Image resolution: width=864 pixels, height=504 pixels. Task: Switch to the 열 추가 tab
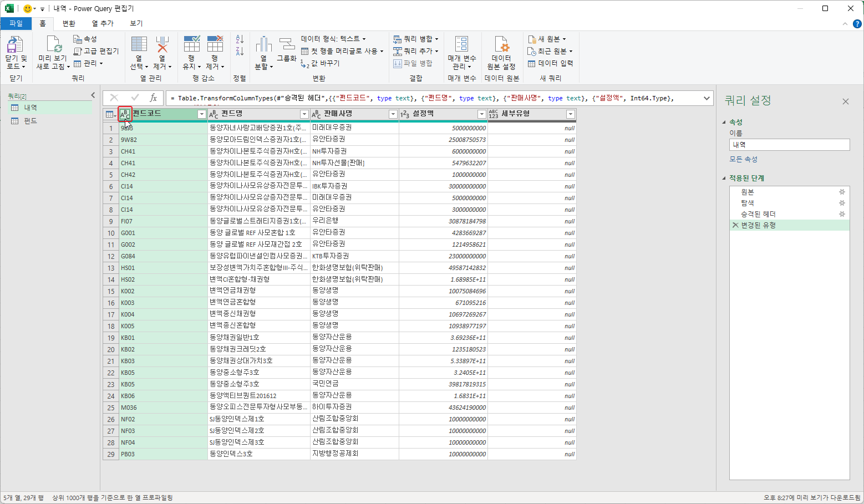tap(103, 23)
